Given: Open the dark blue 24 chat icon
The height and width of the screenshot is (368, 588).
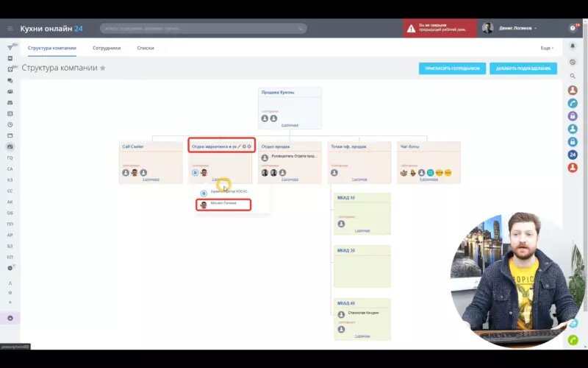Looking at the screenshot, I should pyautogui.click(x=573, y=155).
